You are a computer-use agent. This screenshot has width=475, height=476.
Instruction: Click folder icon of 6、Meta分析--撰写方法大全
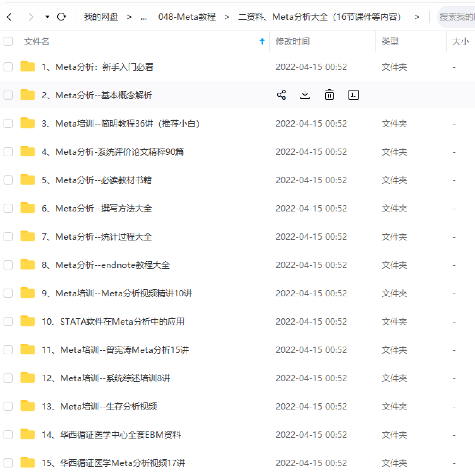pyautogui.click(x=28, y=208)
